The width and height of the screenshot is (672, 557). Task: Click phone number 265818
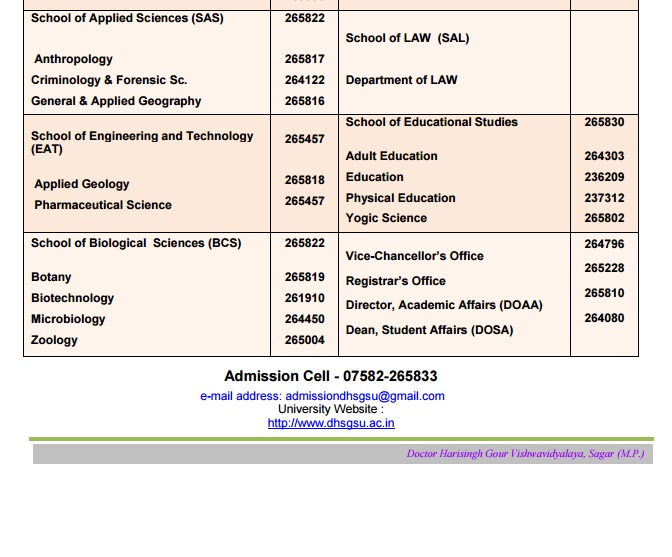point(304,180)
